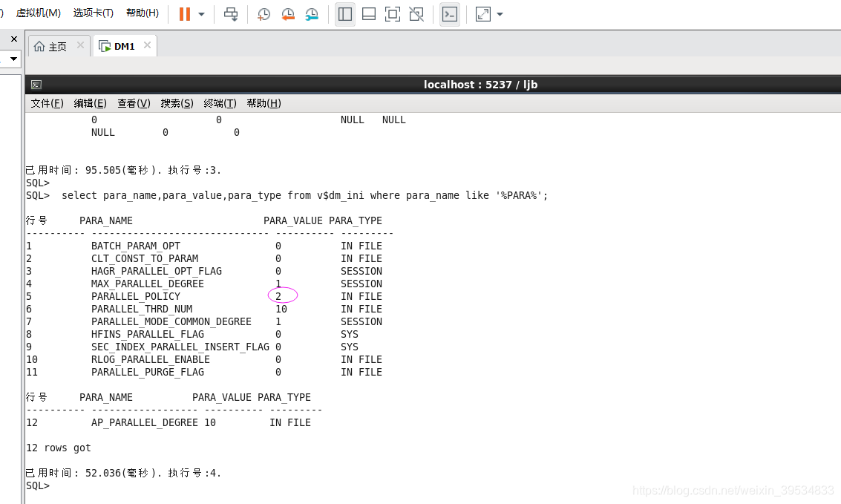841x504 pixels.
Task: Open terminal 终端(T) menu
Action: [220, 103]
